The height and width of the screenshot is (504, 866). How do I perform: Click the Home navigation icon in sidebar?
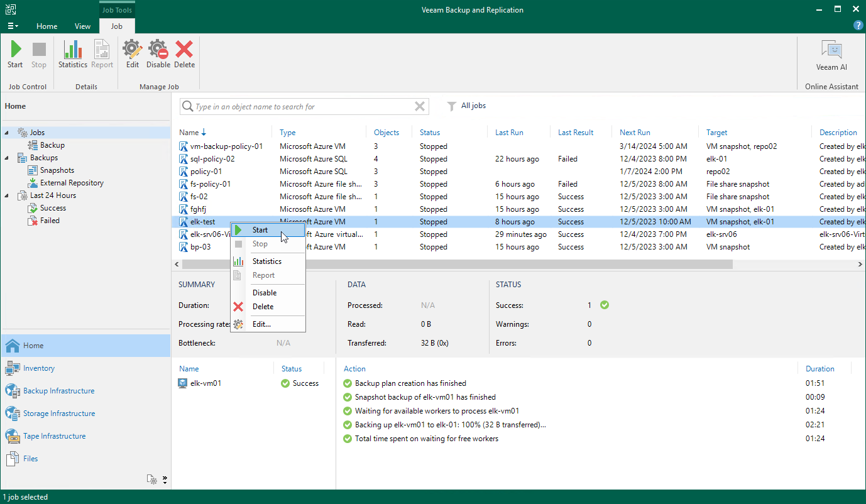coord(13,346)
